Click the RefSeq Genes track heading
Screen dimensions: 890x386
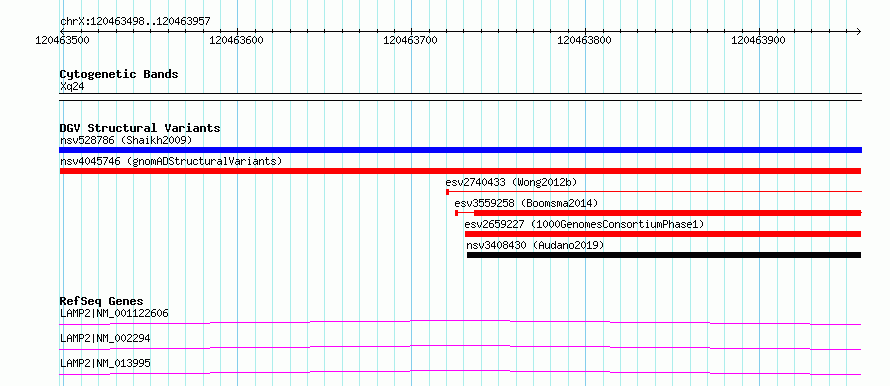tap(101, 301)
